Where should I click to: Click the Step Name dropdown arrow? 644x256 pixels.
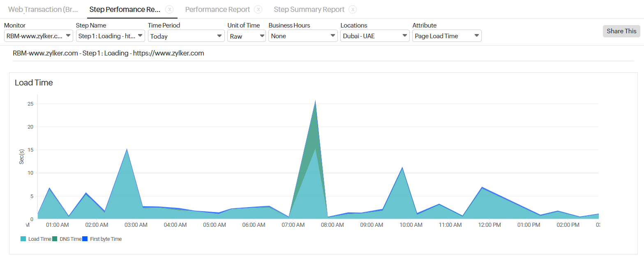tap(140, 36)
